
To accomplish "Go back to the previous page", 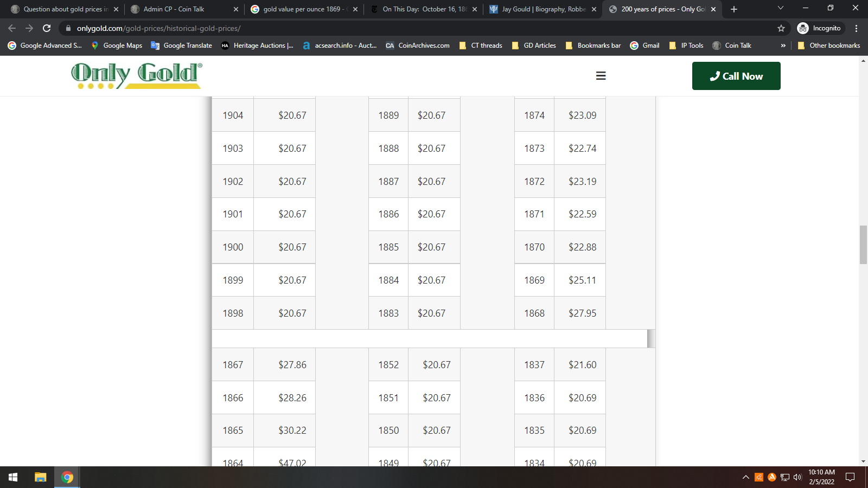I will click(12, 28).
